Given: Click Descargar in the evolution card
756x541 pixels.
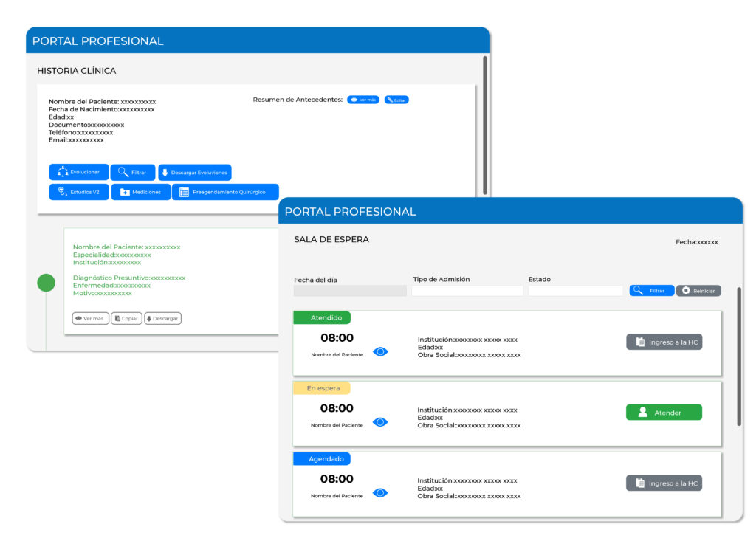Looking at the screenshot, I should tap(163, 318).
